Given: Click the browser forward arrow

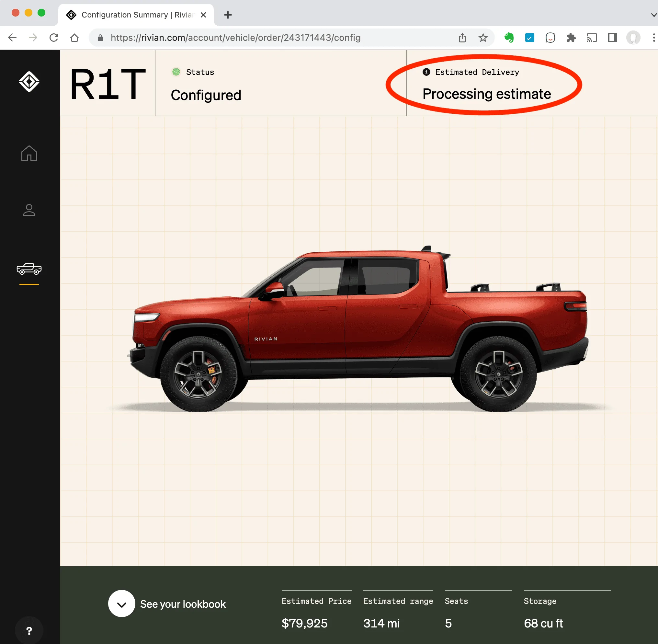Looking at the screenshot, I should coord(33,38).
